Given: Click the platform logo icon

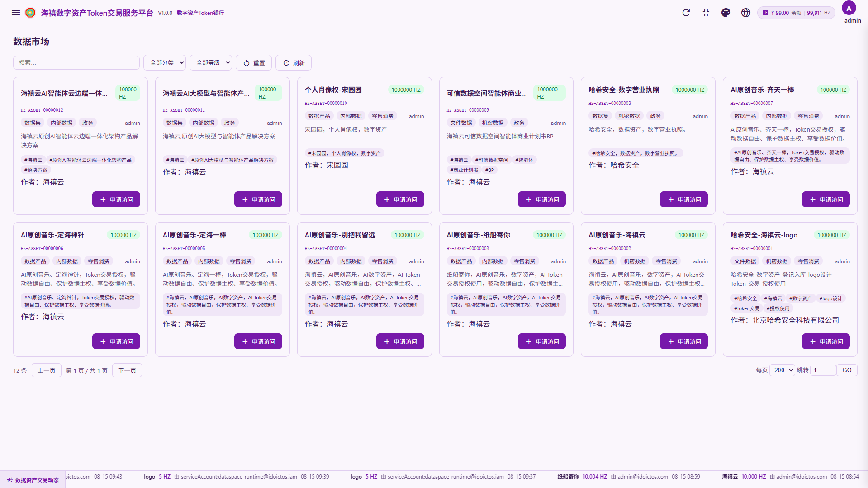Looking at the screenshot, I should [x=30, y=13].
